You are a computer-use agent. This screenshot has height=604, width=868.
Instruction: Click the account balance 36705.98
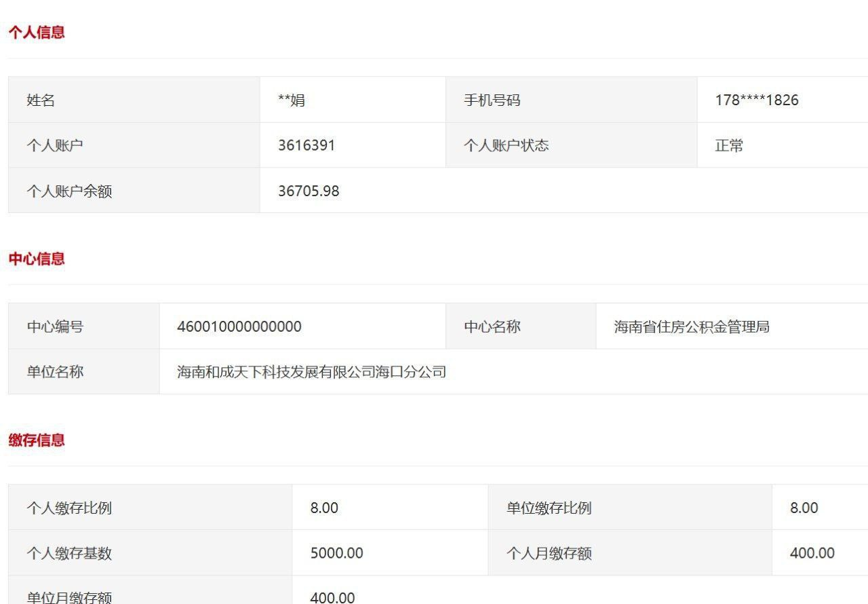[x=309, y=191]
